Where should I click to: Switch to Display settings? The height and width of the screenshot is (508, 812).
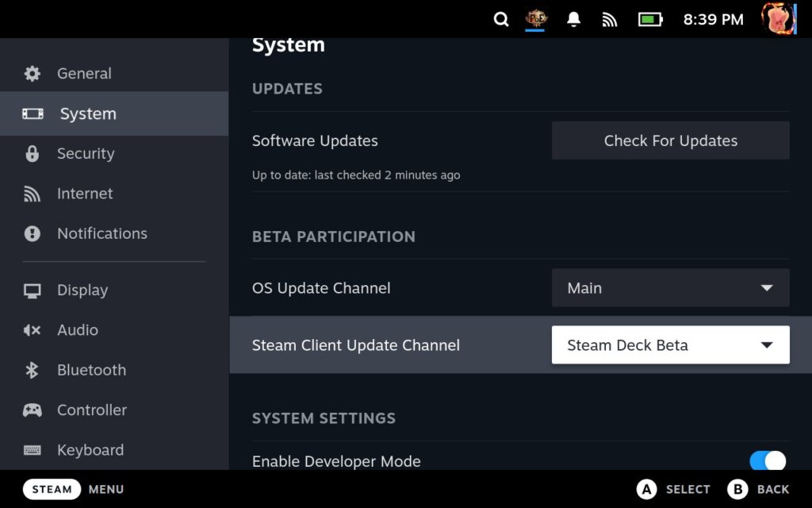point(114,291)
